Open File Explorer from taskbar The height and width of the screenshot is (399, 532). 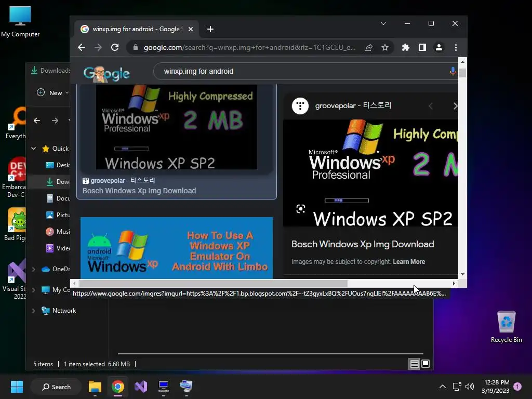(95, 387)
